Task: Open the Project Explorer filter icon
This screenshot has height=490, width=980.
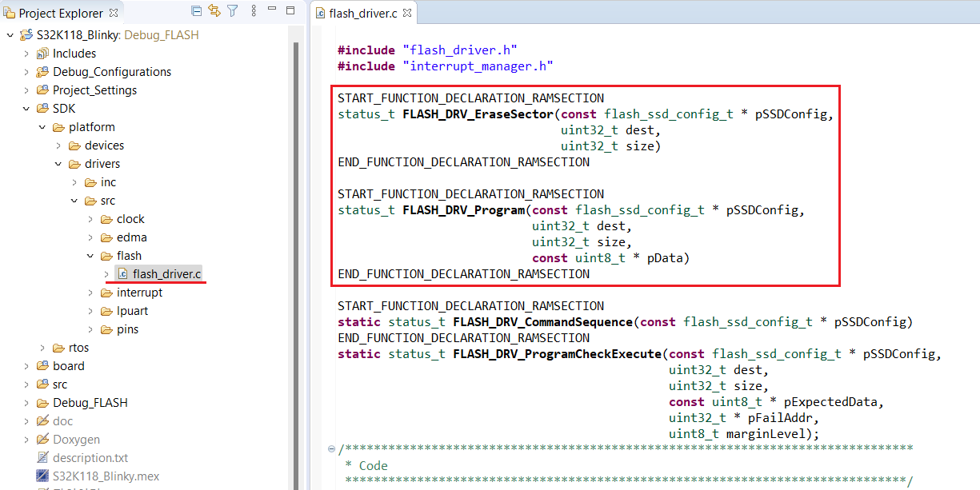Action: tap(233, 11)
